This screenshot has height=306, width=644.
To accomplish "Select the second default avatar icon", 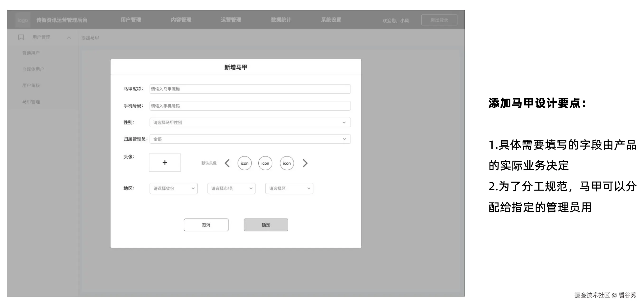I will tap(265, 163).
